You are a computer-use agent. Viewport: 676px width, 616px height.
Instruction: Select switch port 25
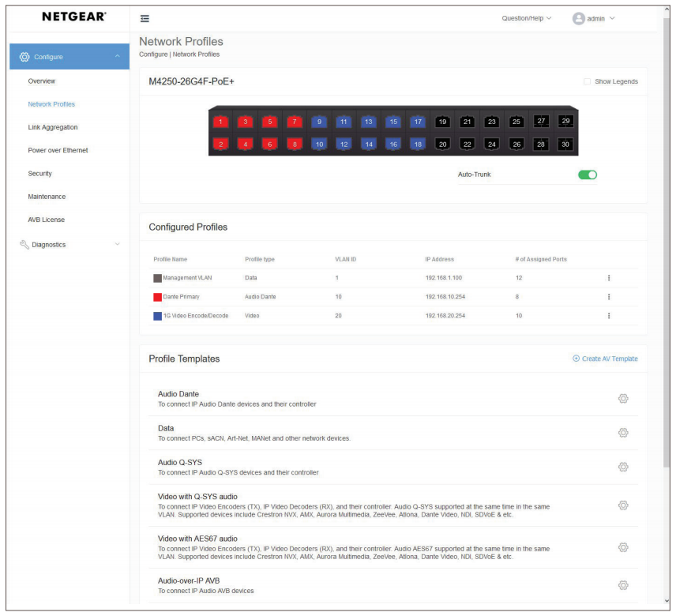coord(516,122)
